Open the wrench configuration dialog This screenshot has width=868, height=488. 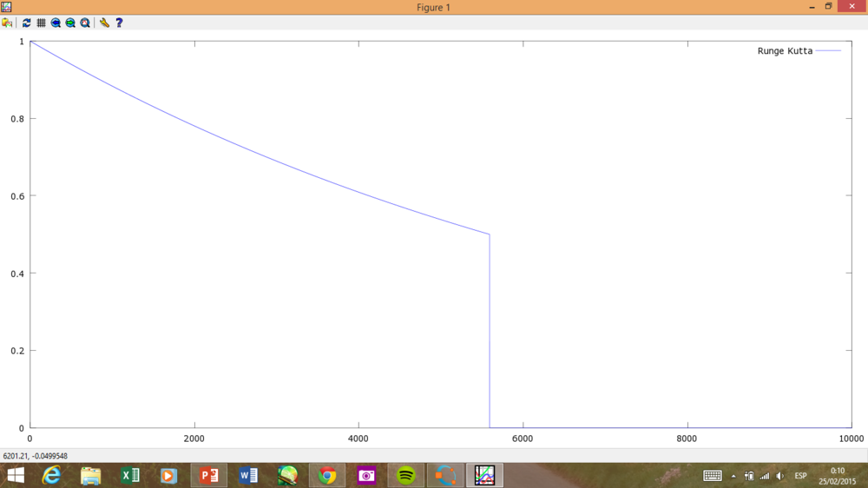pos(104,23)
